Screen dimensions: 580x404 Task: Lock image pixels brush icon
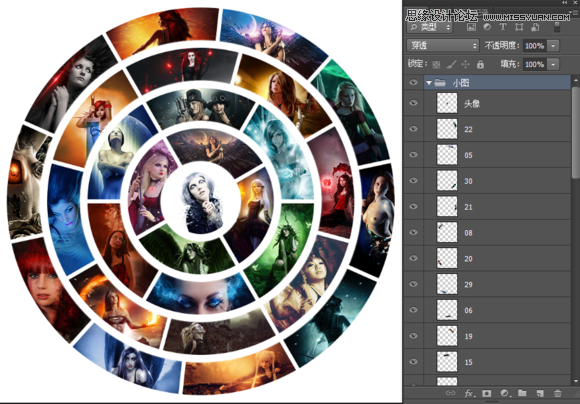click(451, 64)
